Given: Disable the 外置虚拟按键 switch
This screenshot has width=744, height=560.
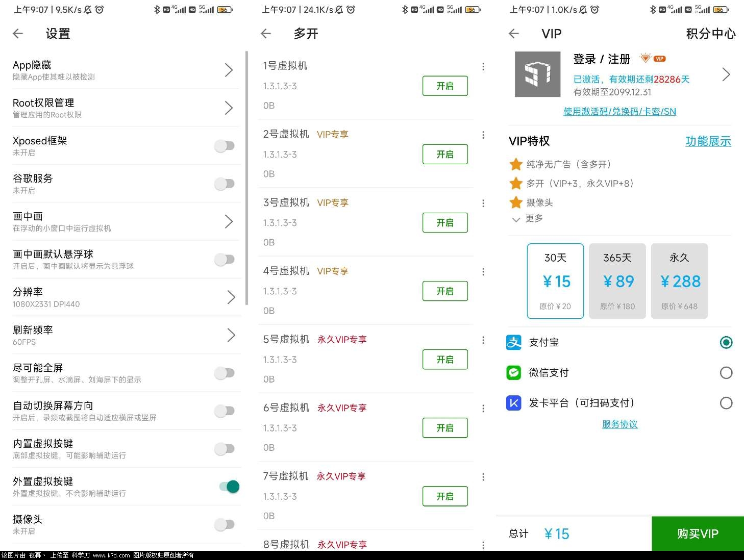Looking at the screenshot, I should 229,487.
